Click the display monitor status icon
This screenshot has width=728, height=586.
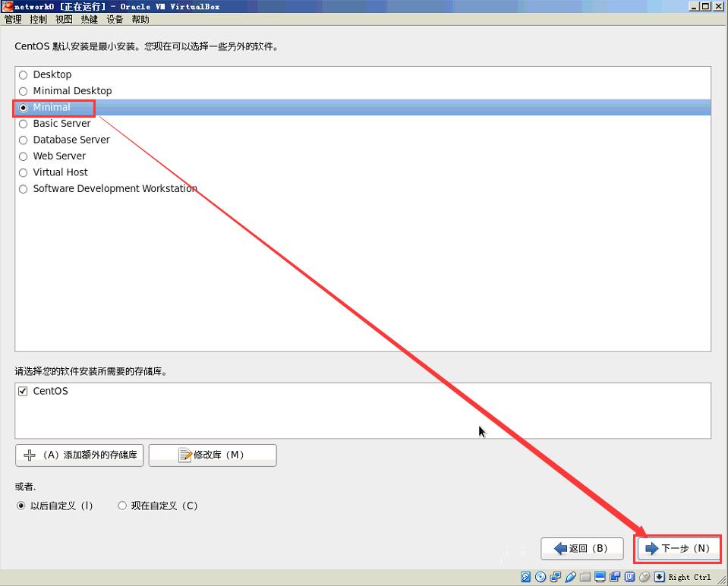pyautogui.click(x=600, y=577)
